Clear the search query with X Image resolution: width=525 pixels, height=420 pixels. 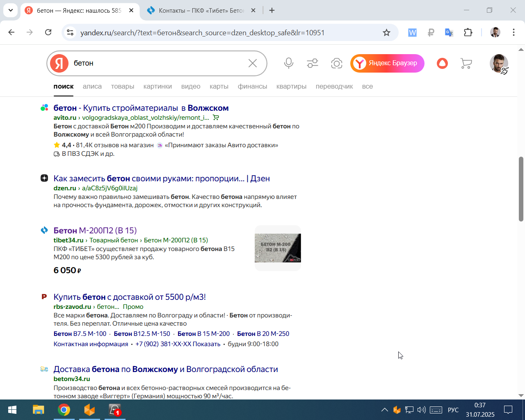tap(253, 63)
